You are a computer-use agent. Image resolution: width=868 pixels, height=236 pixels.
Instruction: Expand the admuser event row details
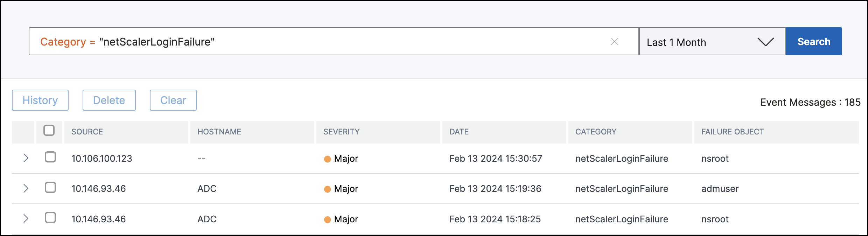(26, 188)
